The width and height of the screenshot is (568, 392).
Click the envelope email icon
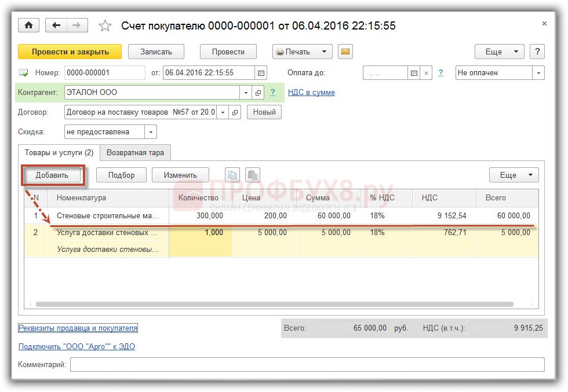pyautogui.click(x=345, y=52)
